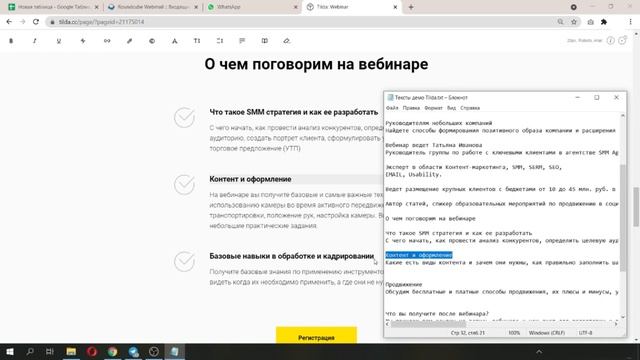This screenshot has height=360, width=640.
Task: Apply bold formatting in Tilda toolbar
Action: pyautogui.click(x=11, y=41)
